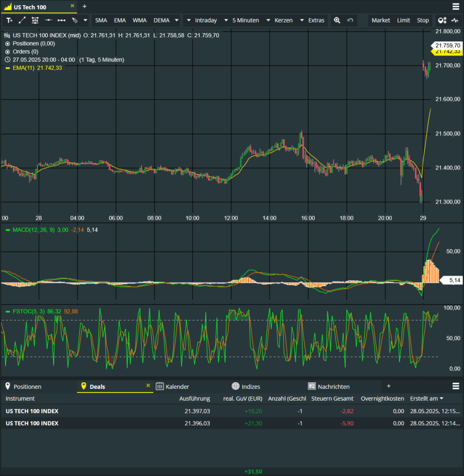Toggle Orders visibility on the chart
Viewport: 464px width, 476px height.
click(8, 52)
